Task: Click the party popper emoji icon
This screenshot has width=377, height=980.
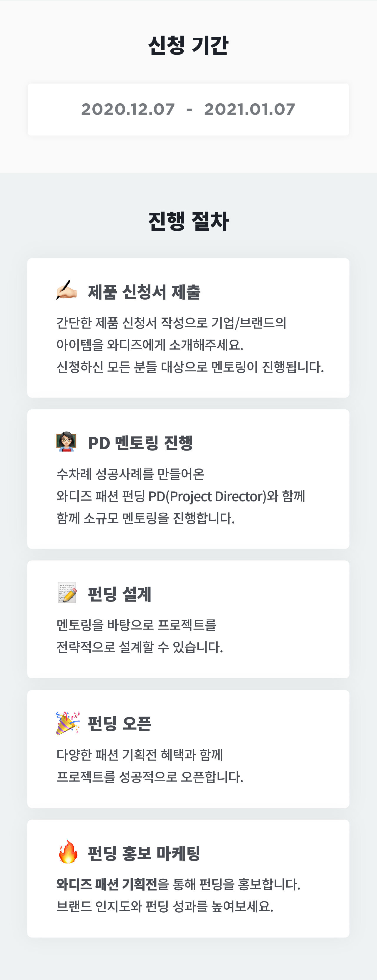Action: point(67,722)
